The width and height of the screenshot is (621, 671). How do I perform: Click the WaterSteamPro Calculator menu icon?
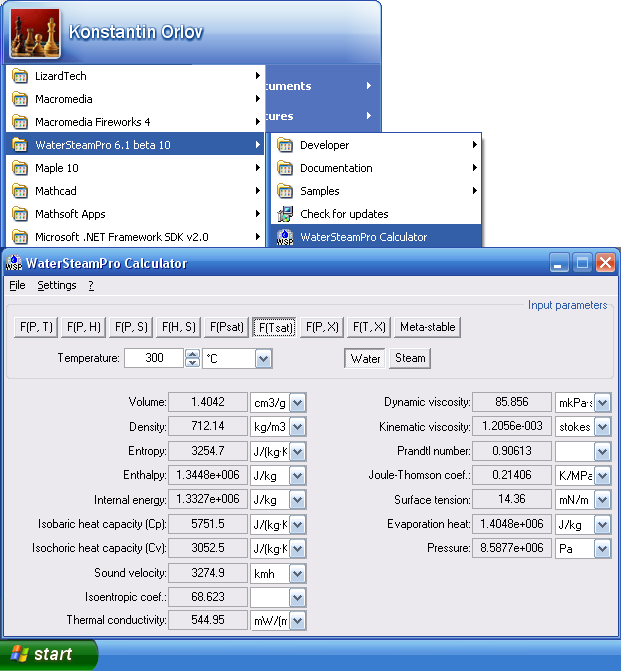pos(285,237)
